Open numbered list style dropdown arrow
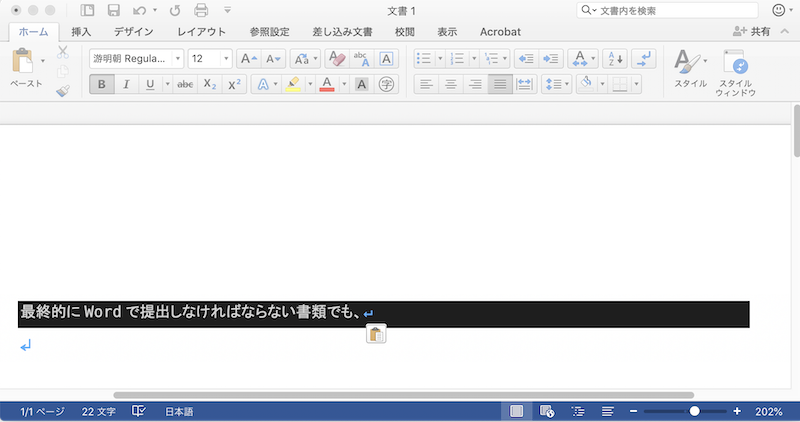Screen dimensions: 800x422 coord(473,59)
